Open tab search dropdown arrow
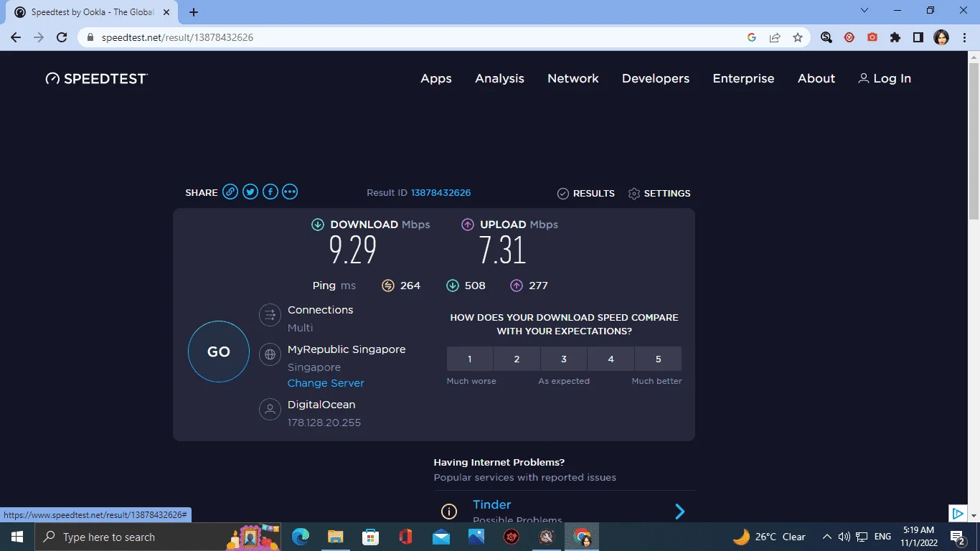The height and width of the screenshot is (551, 980). [x=864, y=10]
